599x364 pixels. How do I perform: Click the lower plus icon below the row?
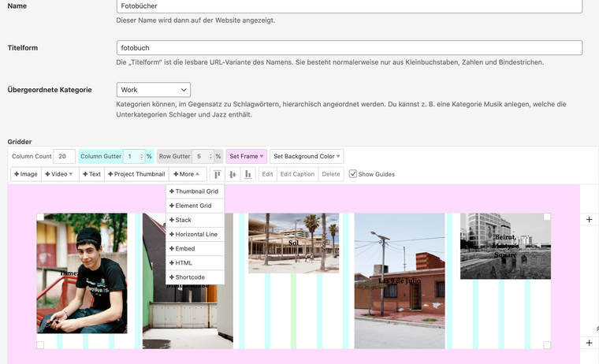589,343
